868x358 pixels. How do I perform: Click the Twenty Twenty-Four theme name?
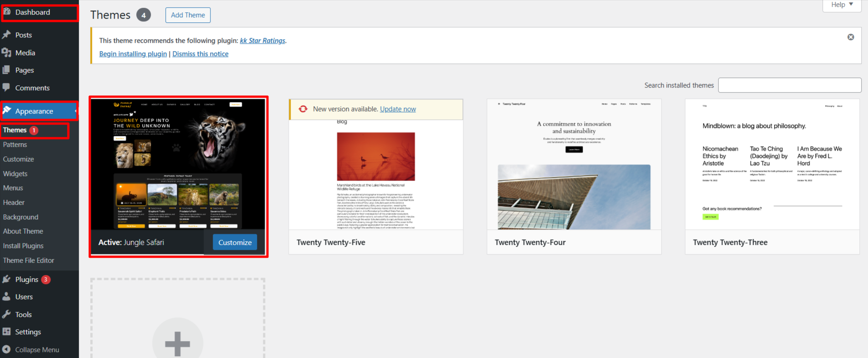click(530, 242)
